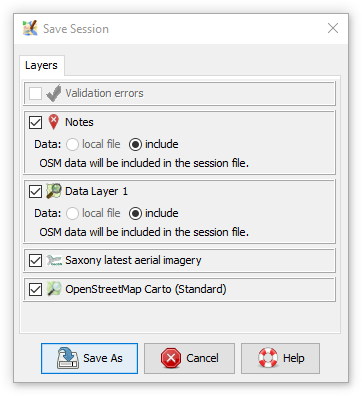362x396 pixels.
Task: Click the JOSM app icon in title bar
Action: point(30,28)
